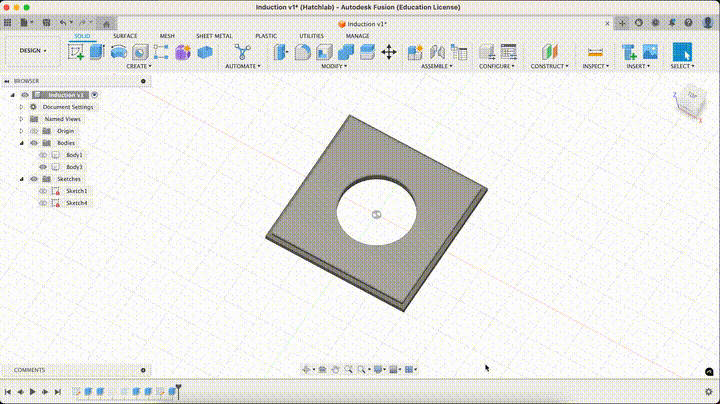Select the Press Pull tool

coord(281,52)
